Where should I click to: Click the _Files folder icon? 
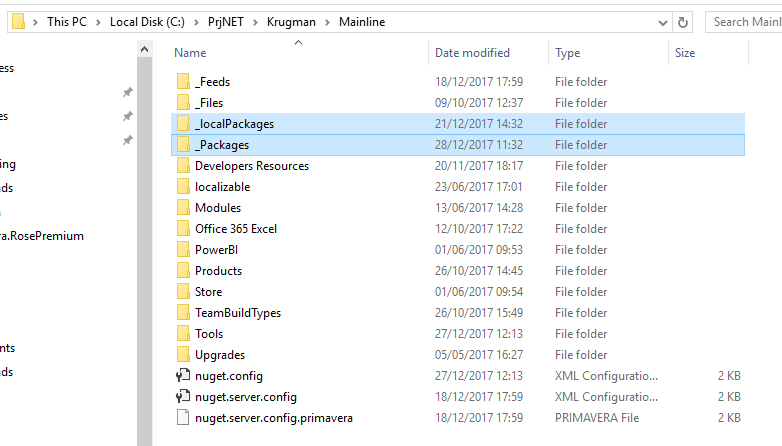[183, 102]
